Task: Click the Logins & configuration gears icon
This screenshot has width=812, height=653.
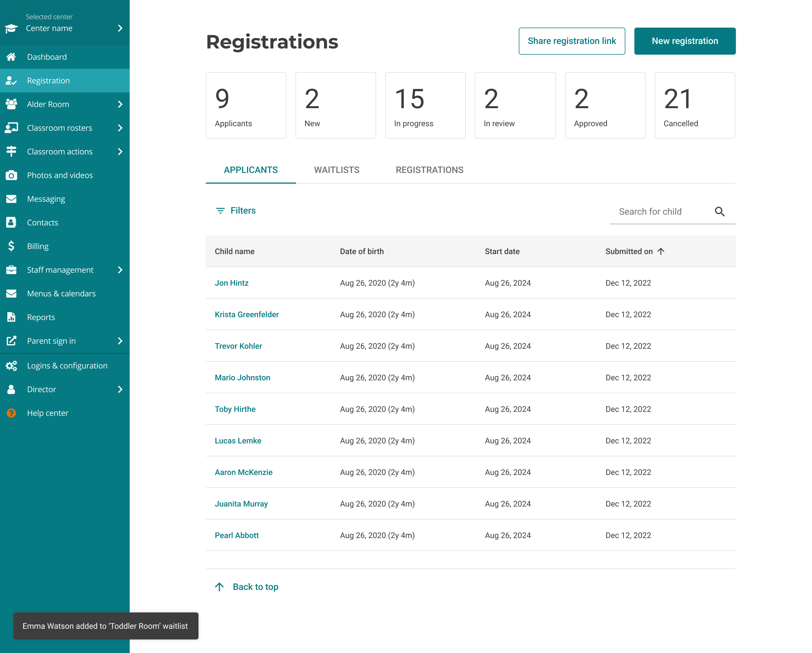Action: (11, 366)
